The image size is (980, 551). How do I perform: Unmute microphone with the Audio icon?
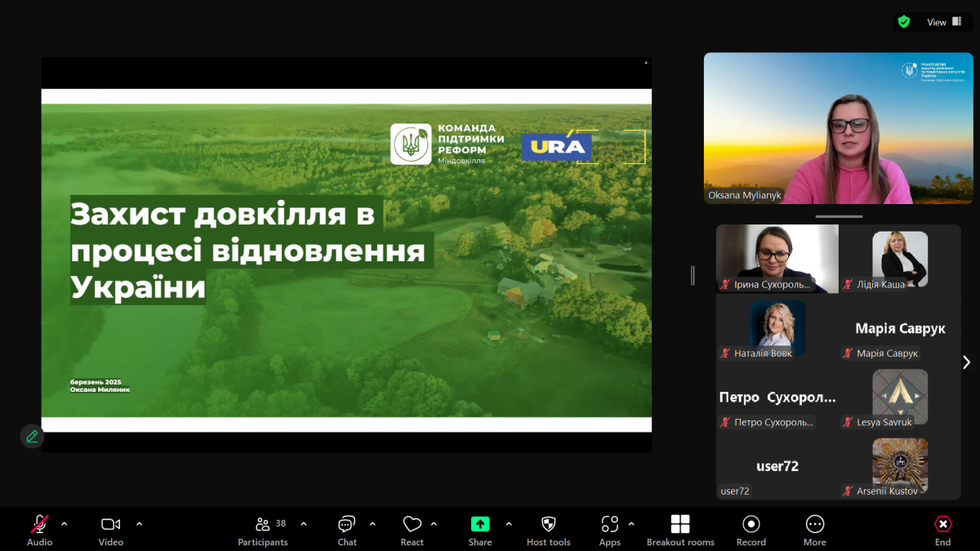(39, 524)
